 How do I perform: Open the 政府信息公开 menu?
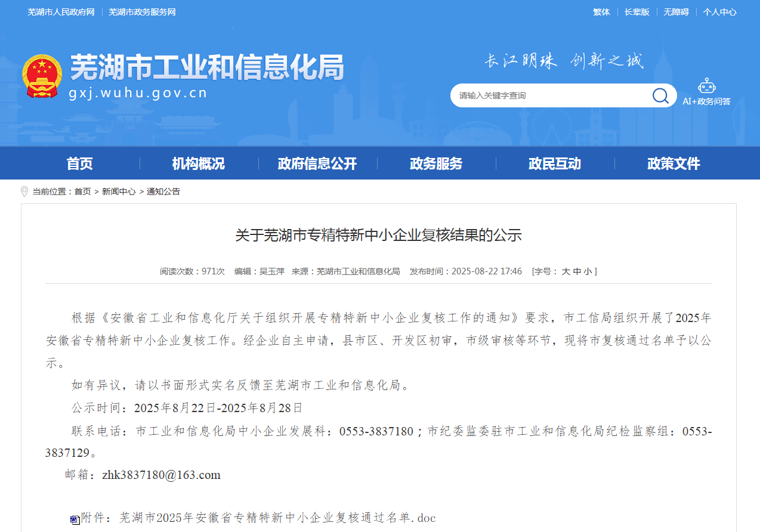click(317, 163)
